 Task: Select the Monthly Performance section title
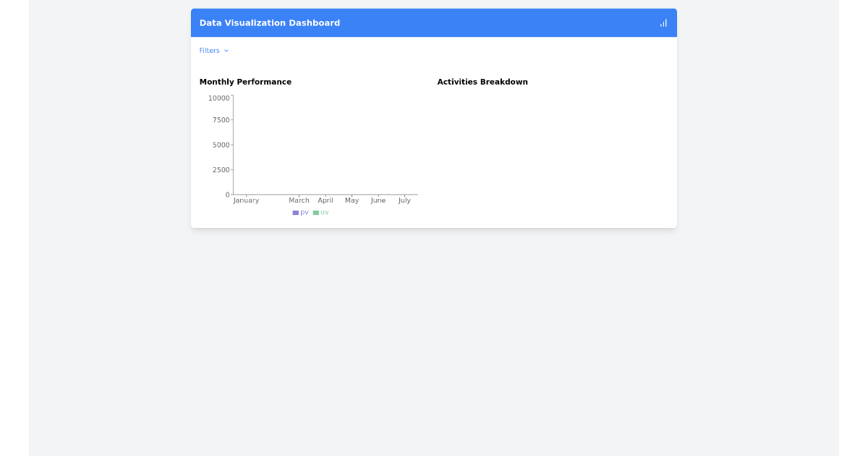click(246, 82)
